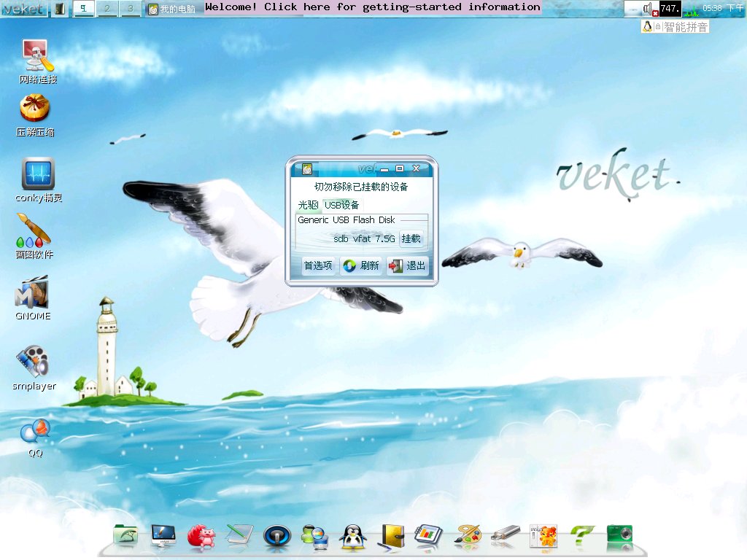Click the 退出 exit button

point(408,265)
